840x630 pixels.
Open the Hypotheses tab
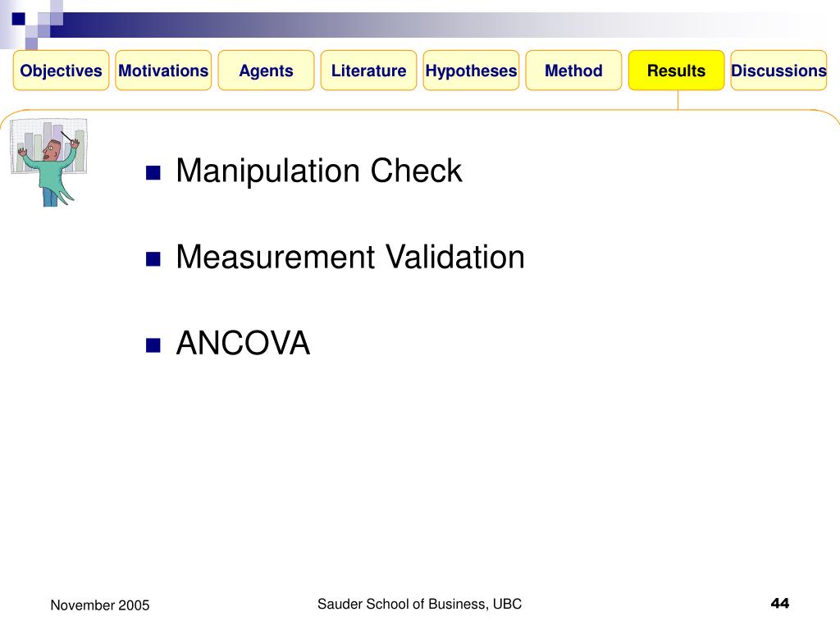[x=472, y=71]
